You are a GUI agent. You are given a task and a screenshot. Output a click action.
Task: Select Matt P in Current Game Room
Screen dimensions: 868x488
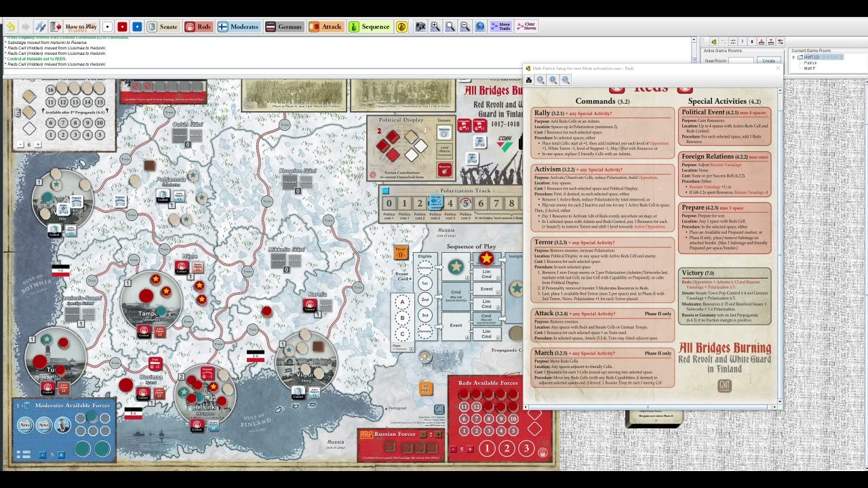point(810,68)
